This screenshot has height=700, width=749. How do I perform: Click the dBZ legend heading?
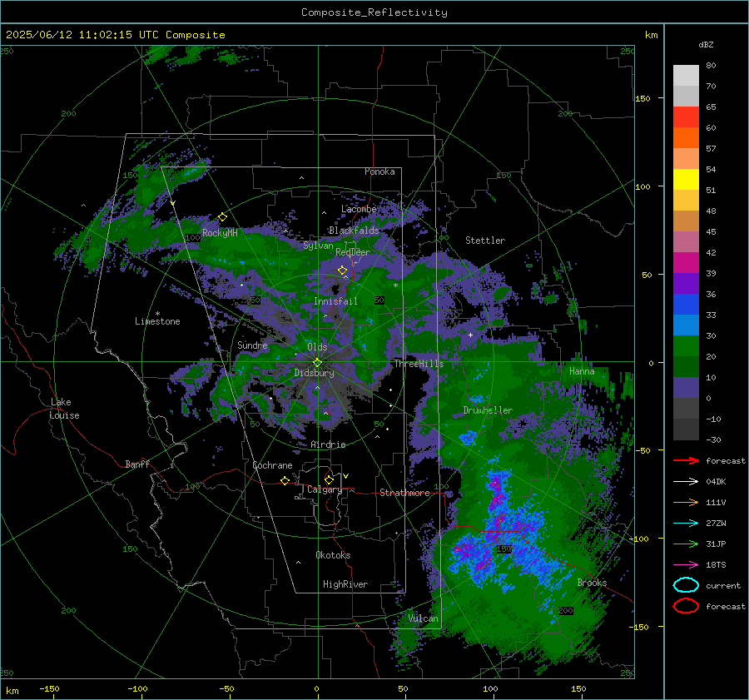[x=706, y=44]
